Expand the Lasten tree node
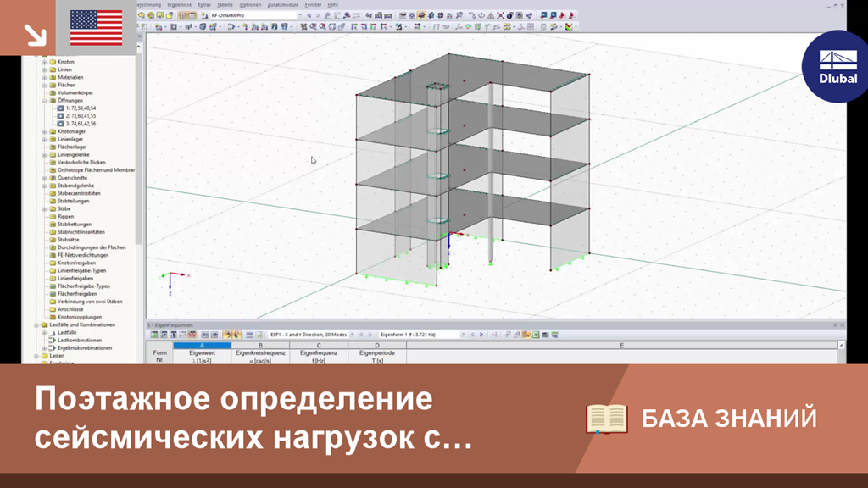This screenshot has height=488, width=868. coord(36,356)
